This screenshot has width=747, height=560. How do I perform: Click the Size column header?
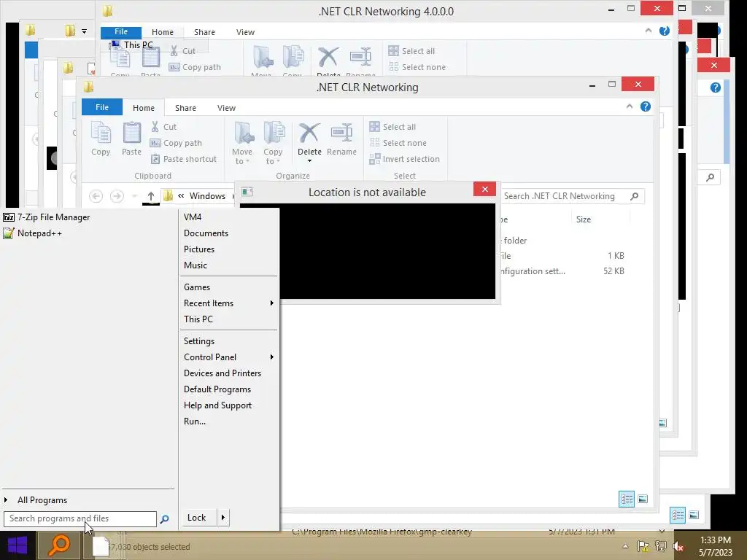click(584, 219)
